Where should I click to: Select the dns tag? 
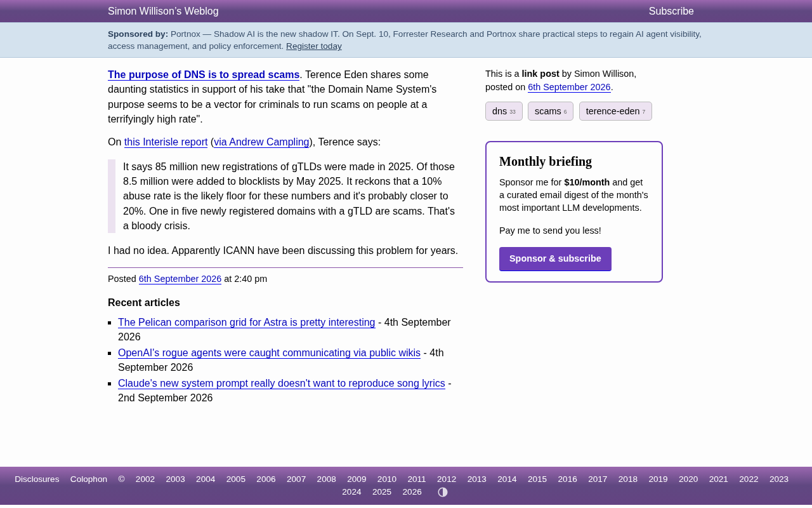click(504, 111)
